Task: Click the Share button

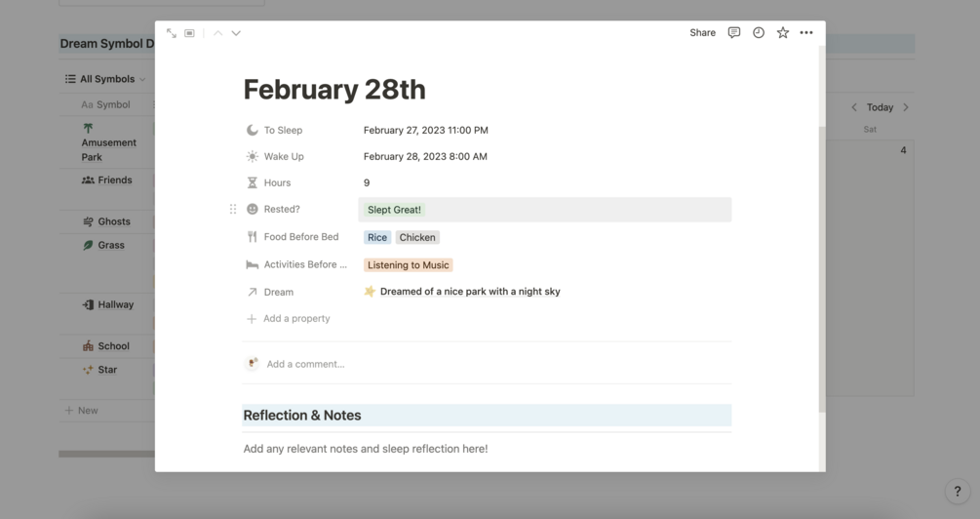Action: (x=702, y=33)
